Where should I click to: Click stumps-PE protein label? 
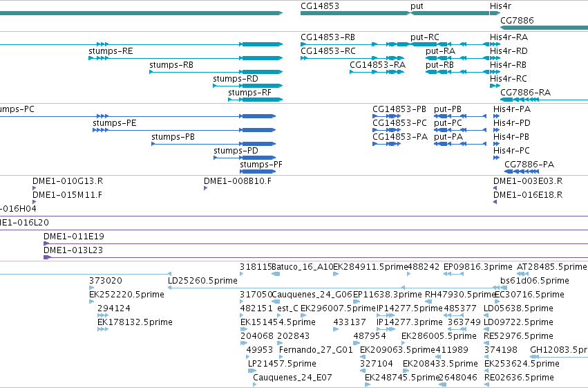click(x=115, y=123)
